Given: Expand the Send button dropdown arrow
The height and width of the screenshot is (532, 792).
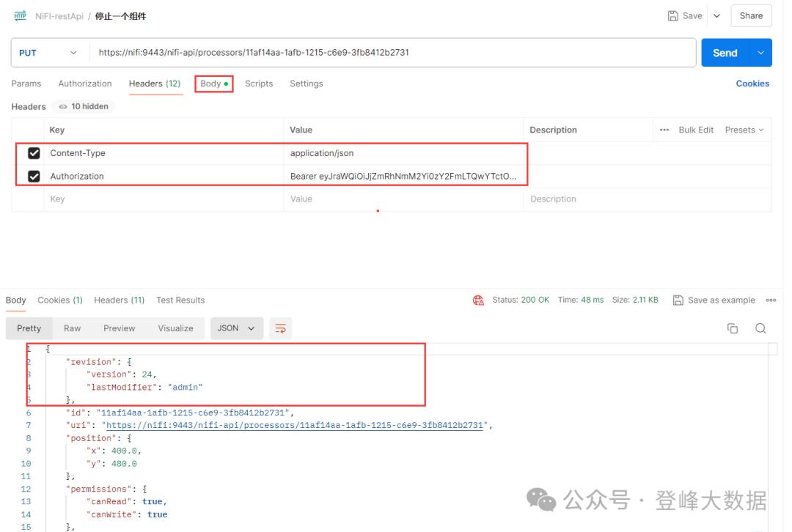Looking at the screenshot, I should 760,53.
